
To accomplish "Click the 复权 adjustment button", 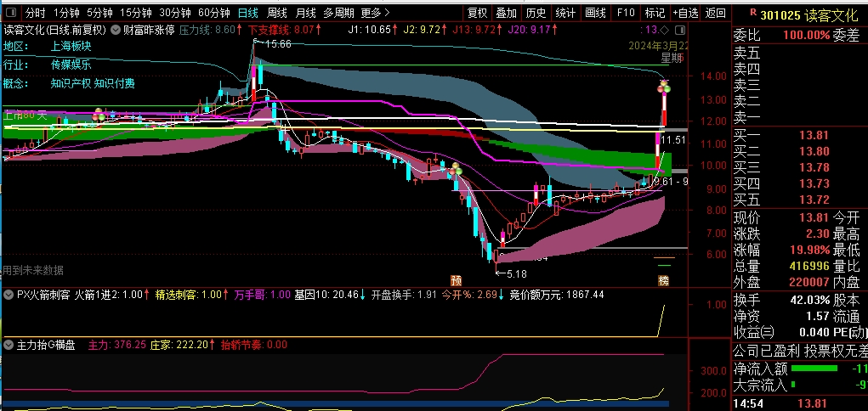I will [x=477, y=12].
